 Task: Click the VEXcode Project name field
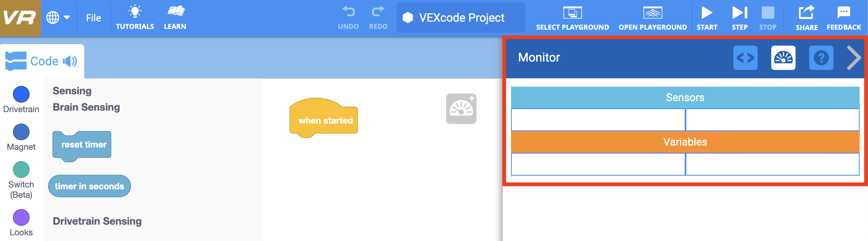pyautogui.click(x=461, y=17)
